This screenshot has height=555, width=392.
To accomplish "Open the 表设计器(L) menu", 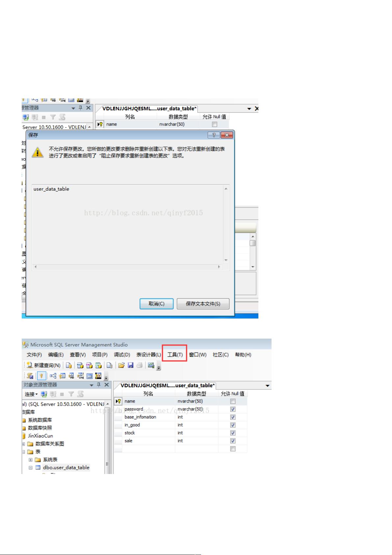I will (x=149, y=355).
